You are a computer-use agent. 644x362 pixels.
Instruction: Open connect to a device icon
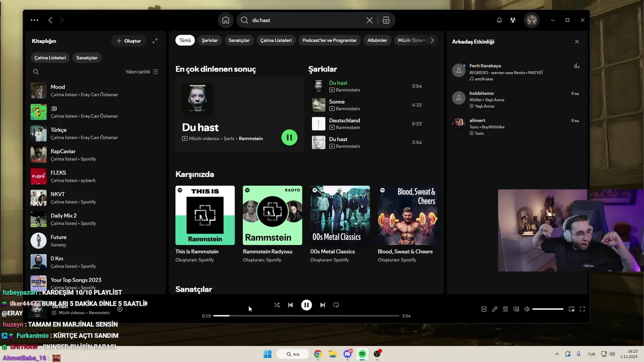[x=516, y=309]
